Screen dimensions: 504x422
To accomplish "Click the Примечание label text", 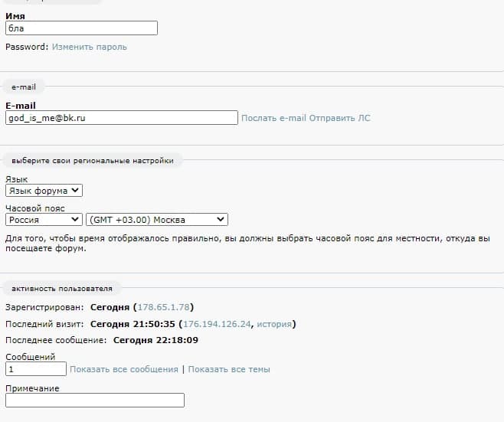I will point(32,388).
